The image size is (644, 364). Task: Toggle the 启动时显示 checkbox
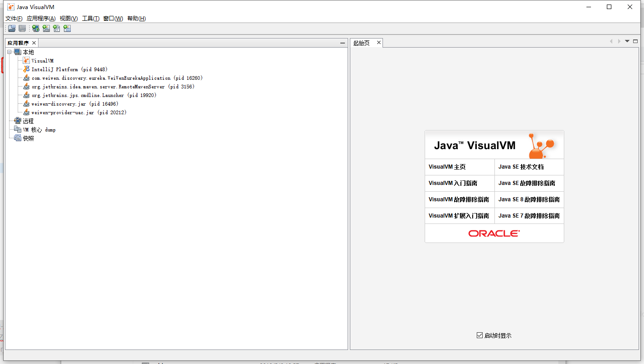[x=479, y=335]
